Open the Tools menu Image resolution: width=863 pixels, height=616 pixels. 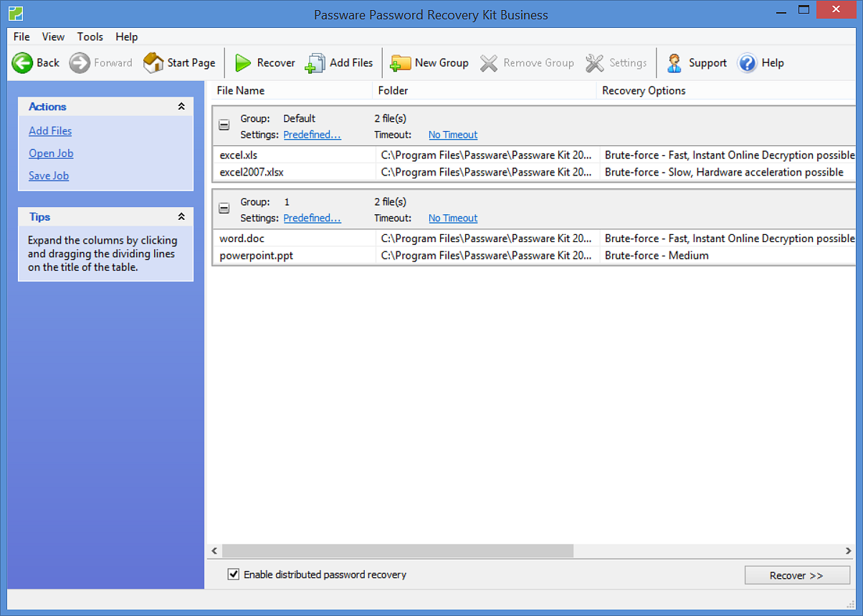click(90, 37)
